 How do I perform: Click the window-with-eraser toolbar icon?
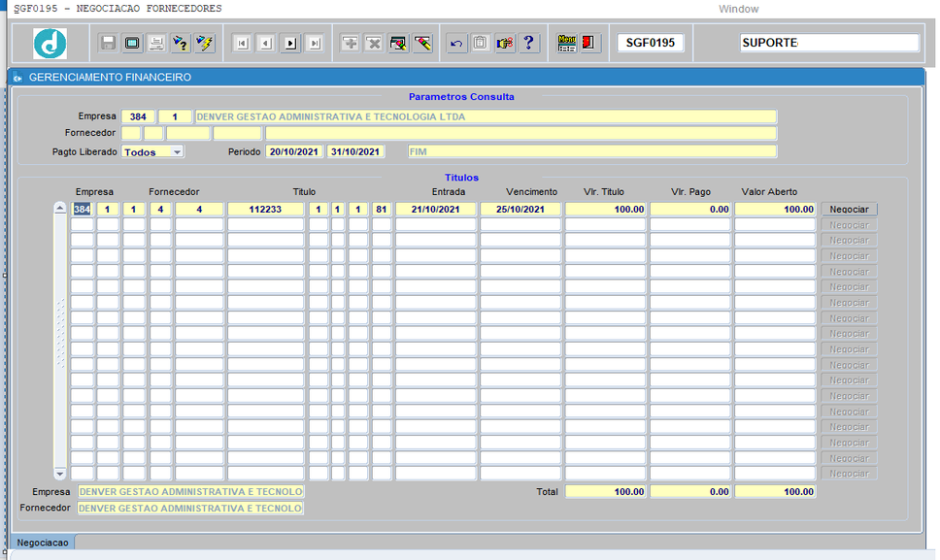coord(398,43)
